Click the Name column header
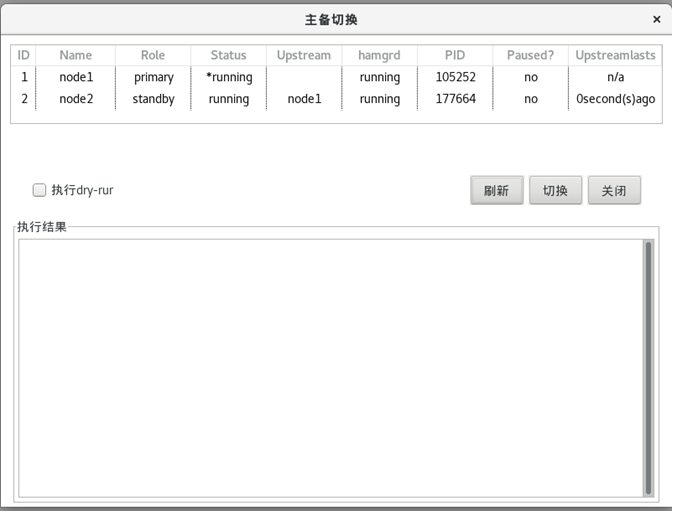 75,55
